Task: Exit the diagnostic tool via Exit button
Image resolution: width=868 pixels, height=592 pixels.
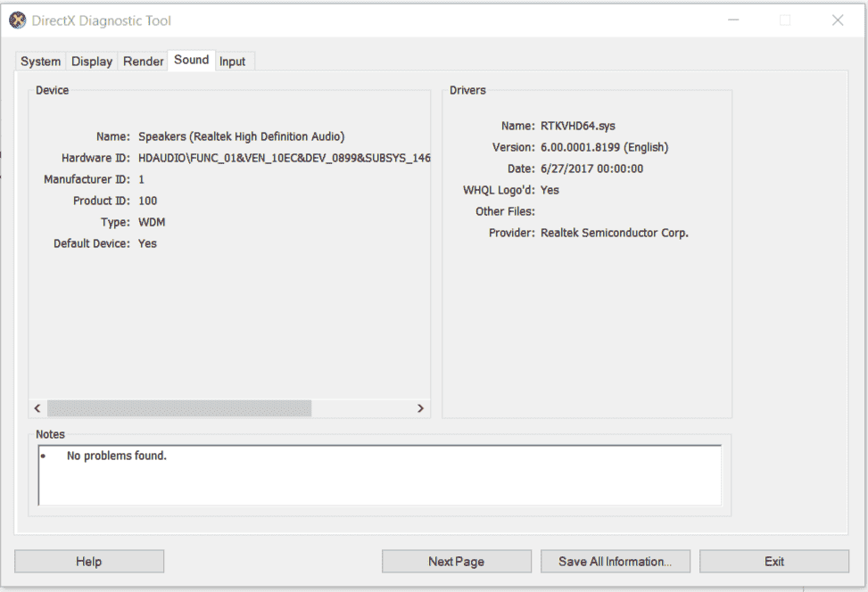Action: [x=774, y=562]
